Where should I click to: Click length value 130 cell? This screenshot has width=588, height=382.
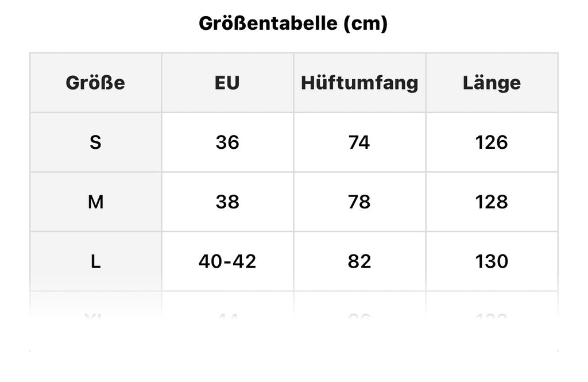pyautogui.click(x=492, y=262)
